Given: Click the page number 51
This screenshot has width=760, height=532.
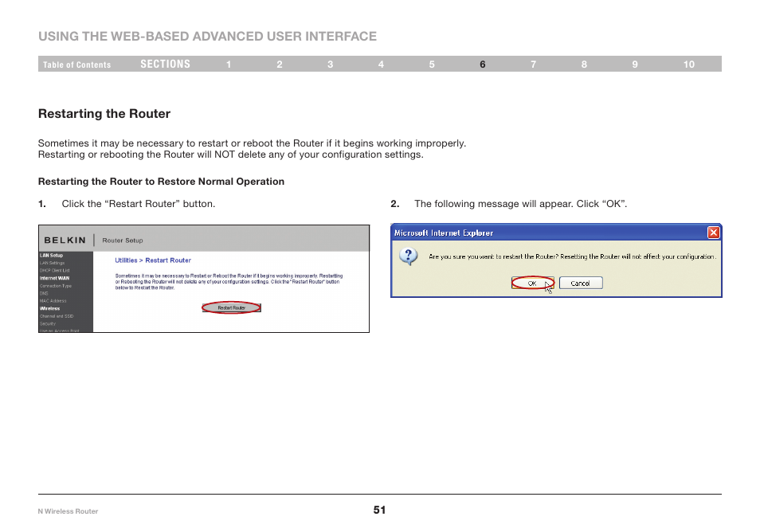Looking at the screenshot, I should tap(379, 510).
